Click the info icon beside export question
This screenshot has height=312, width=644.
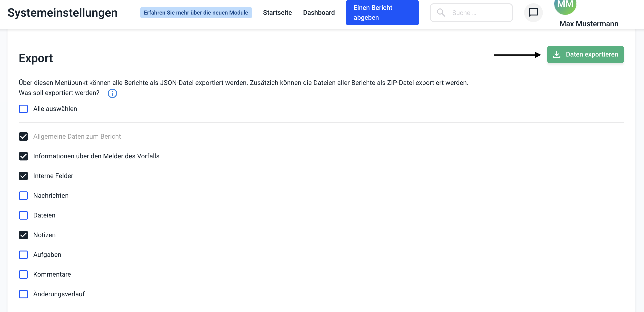click(x=112, y=93)
